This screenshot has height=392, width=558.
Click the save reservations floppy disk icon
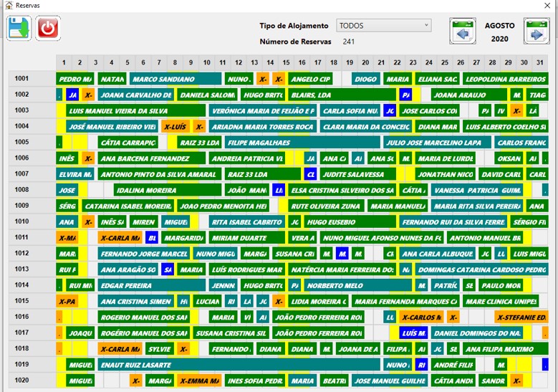tap(19, 28)
